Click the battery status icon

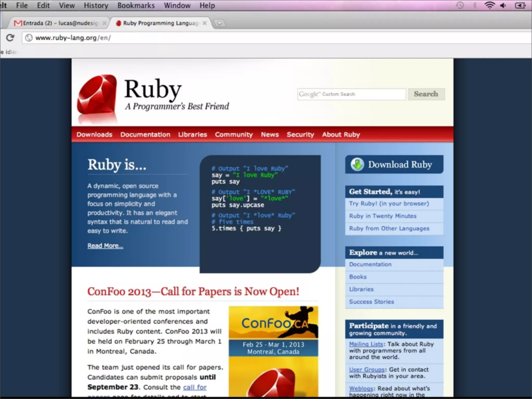point(520,5)
